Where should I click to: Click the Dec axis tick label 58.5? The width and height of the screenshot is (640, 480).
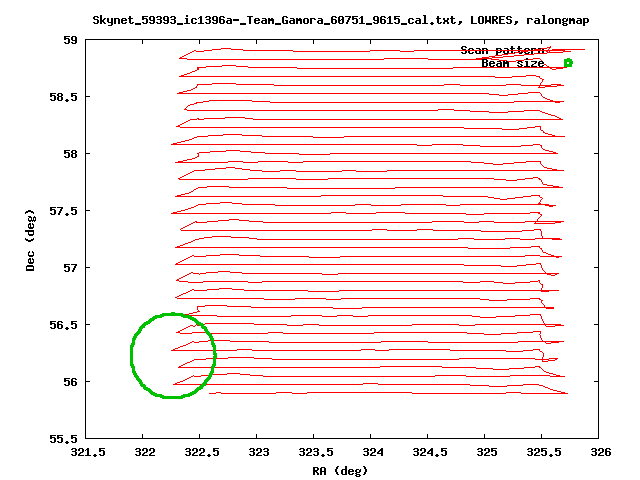(63, 97)
